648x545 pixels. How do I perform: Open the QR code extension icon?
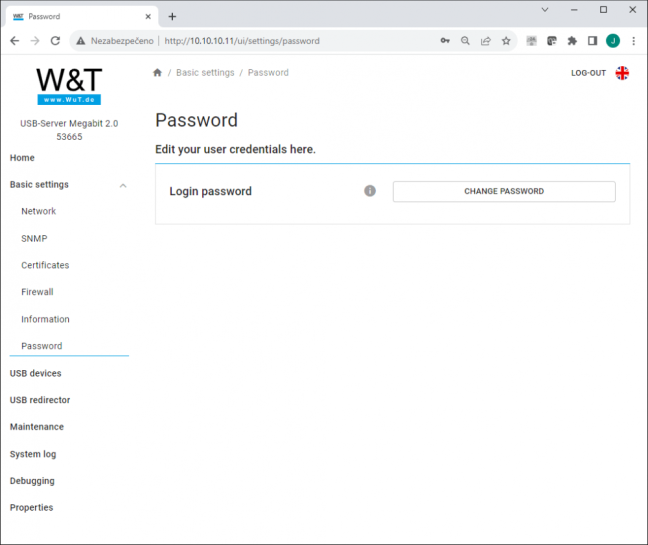(531, 41)
